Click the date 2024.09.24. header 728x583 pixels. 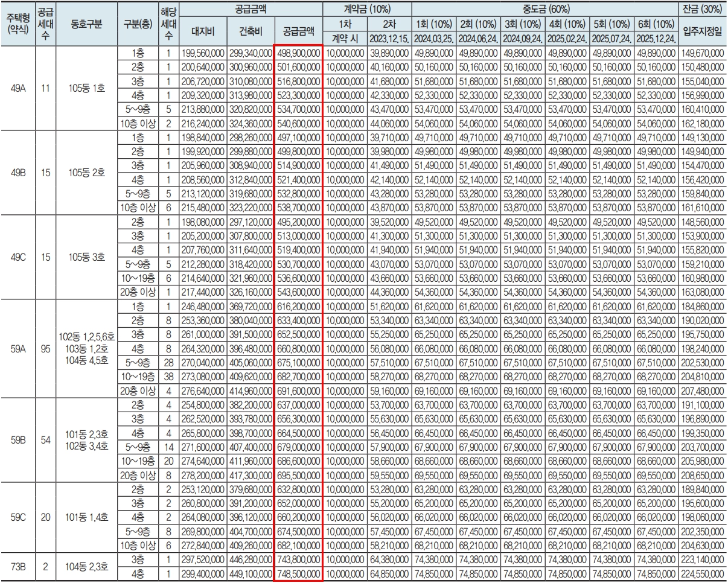point(523,38)
